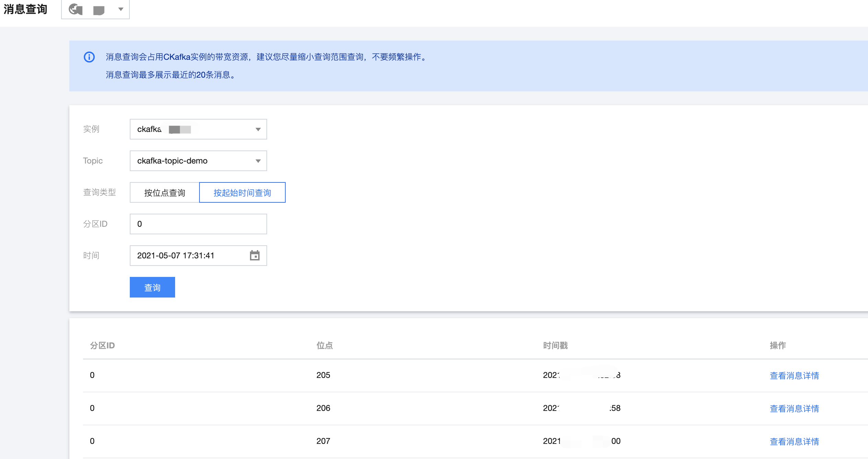Viewport: 868px width, 459px height.
Task: Click the 位点 column header
Action: (x=324, y=345)
